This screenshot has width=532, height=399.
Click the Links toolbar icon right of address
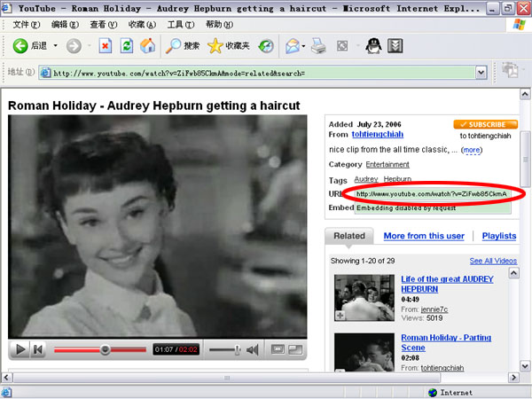(510, 70)
